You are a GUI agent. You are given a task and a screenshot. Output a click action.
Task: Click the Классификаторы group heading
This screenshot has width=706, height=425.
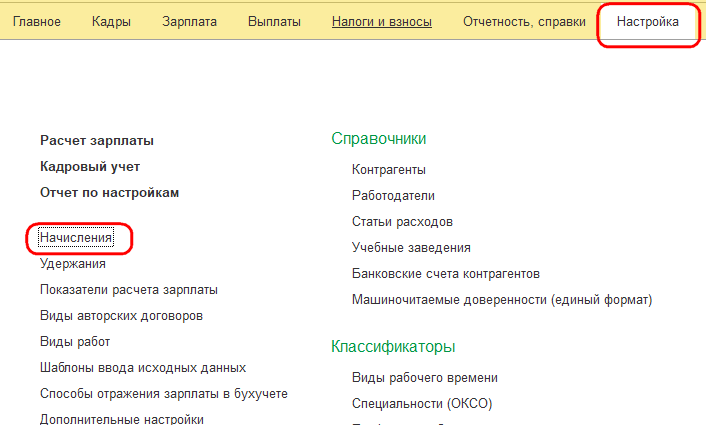click(x=393, y=347)
